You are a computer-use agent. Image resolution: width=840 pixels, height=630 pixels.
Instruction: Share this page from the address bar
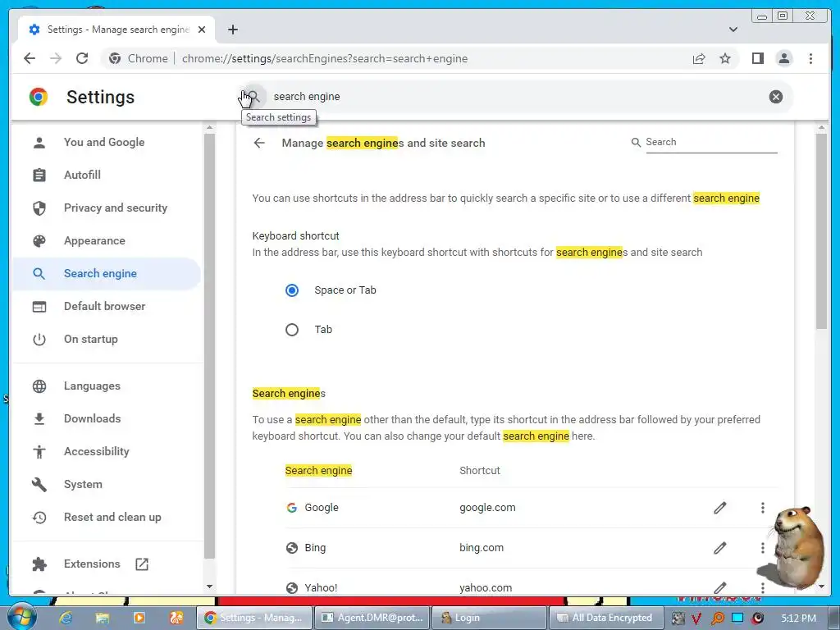699,58
